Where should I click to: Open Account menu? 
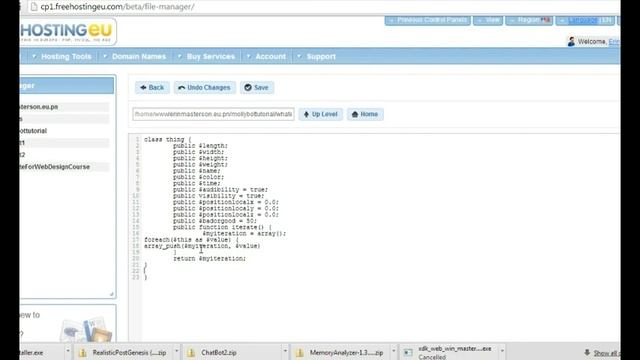tap(270, 56)
